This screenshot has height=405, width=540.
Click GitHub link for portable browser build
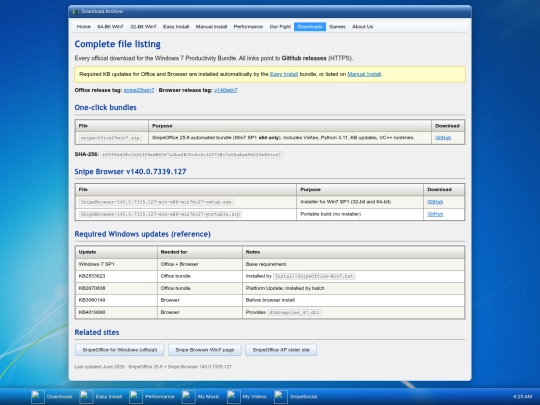coord(435,214)
